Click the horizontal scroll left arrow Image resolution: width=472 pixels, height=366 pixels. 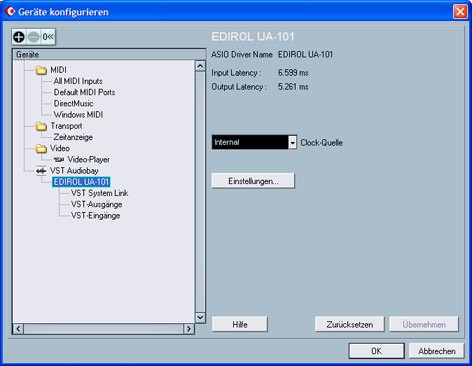click(18, 329)
